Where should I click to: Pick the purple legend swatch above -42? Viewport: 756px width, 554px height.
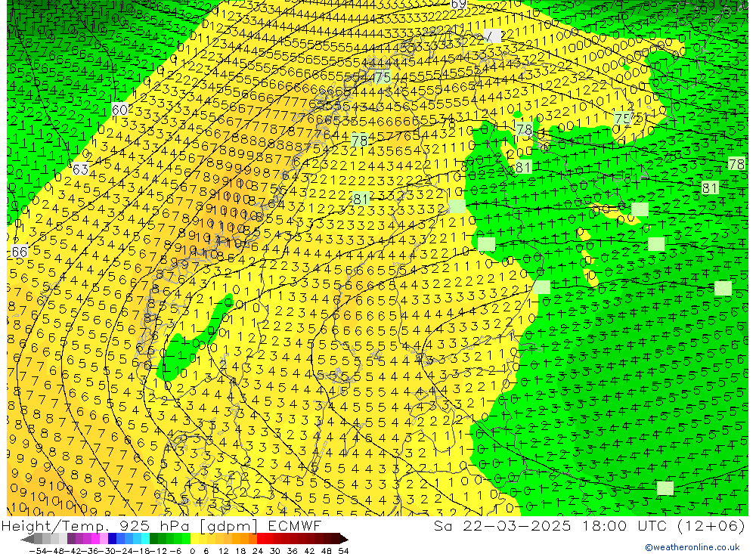pos(71,539)
